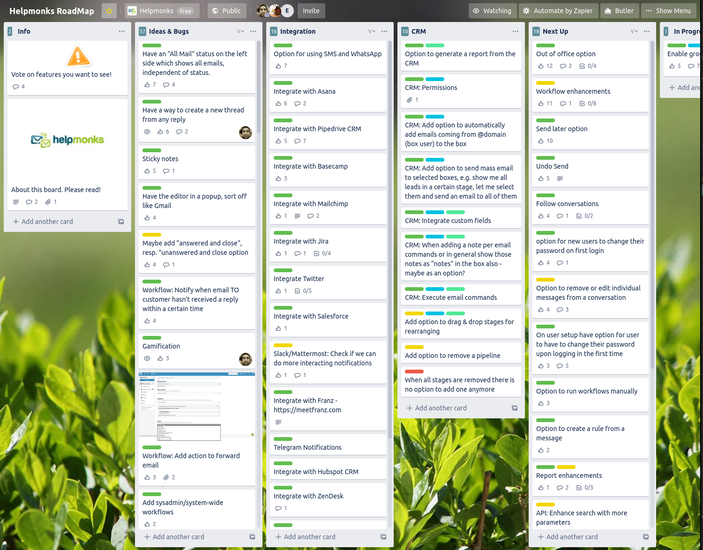Open the Automate by Zapier power-up
703x550 pixels.
558,11
